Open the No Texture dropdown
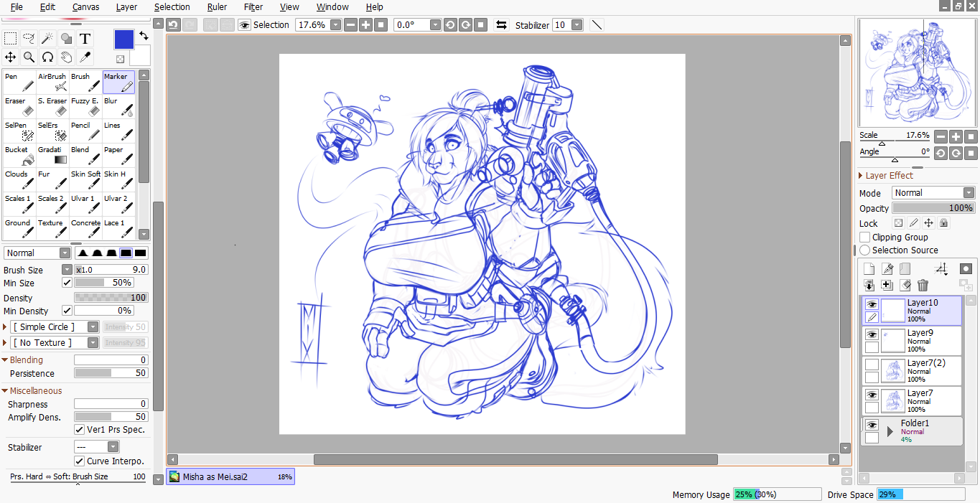 tap(55, 342)
